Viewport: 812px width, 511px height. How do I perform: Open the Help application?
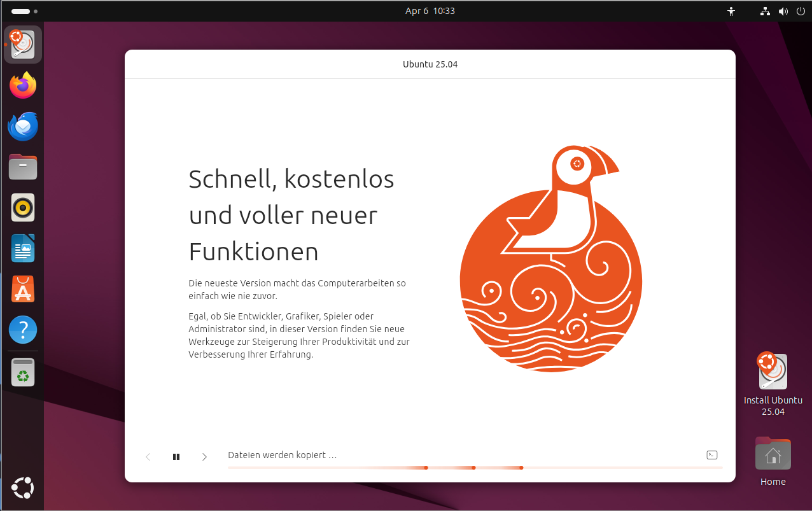(23, 330)
